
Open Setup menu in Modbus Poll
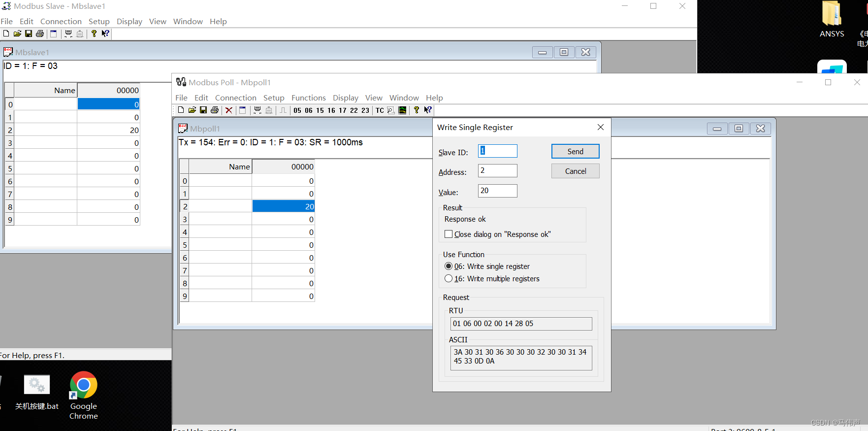(x=274, y=98)
